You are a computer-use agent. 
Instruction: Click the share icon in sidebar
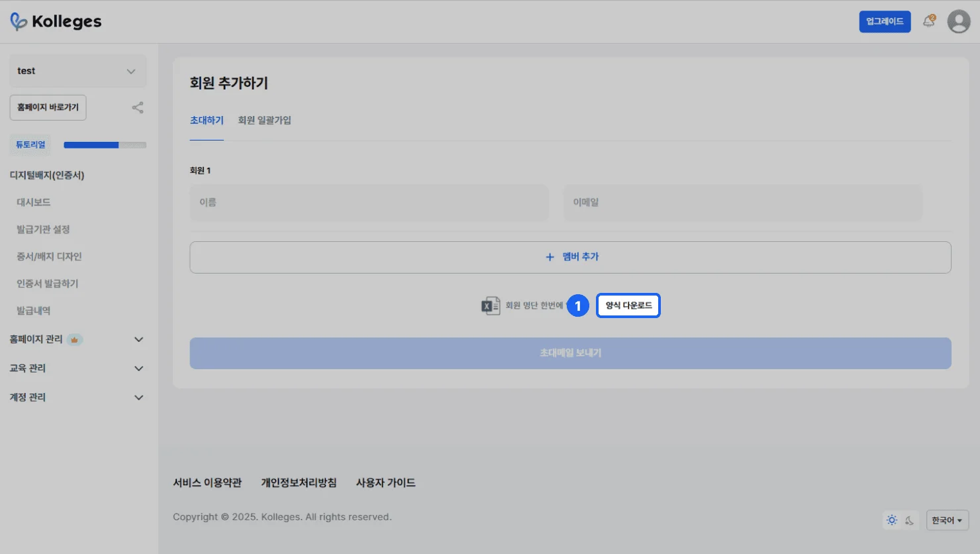pyautogui.click(x=138, y=107)
